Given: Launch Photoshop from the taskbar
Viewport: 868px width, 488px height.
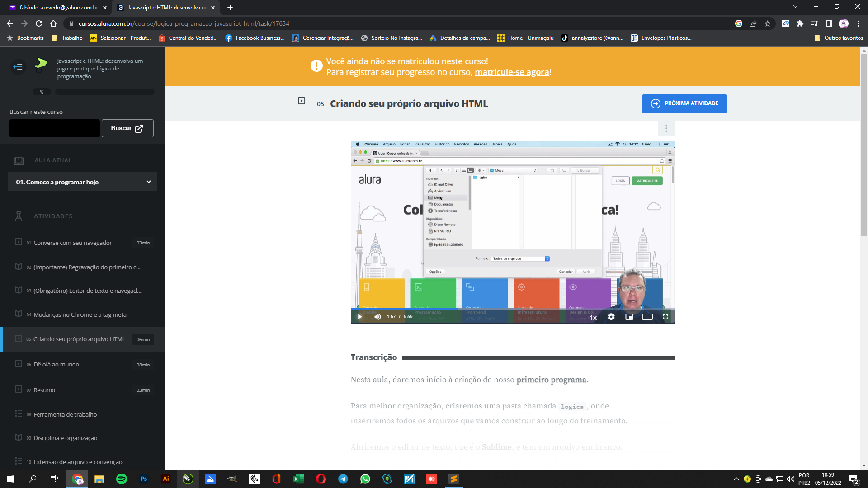Looking at the screenshot, I should tap(144, 479).
